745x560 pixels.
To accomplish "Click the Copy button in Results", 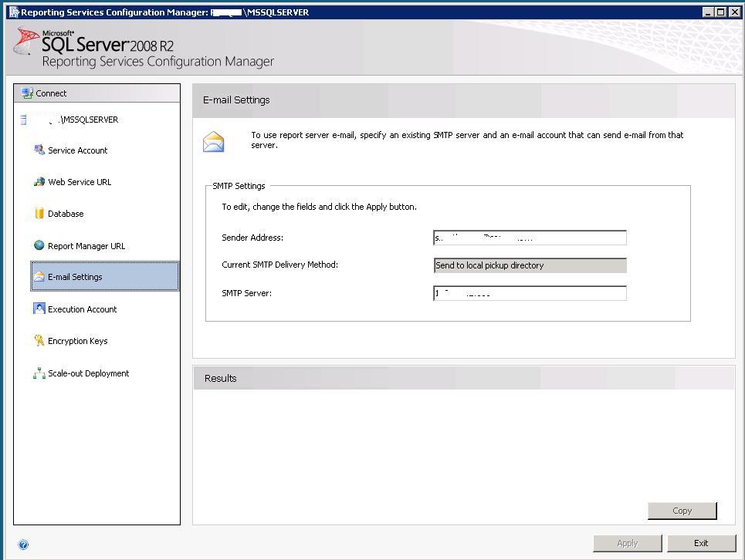I will (682, 511).
